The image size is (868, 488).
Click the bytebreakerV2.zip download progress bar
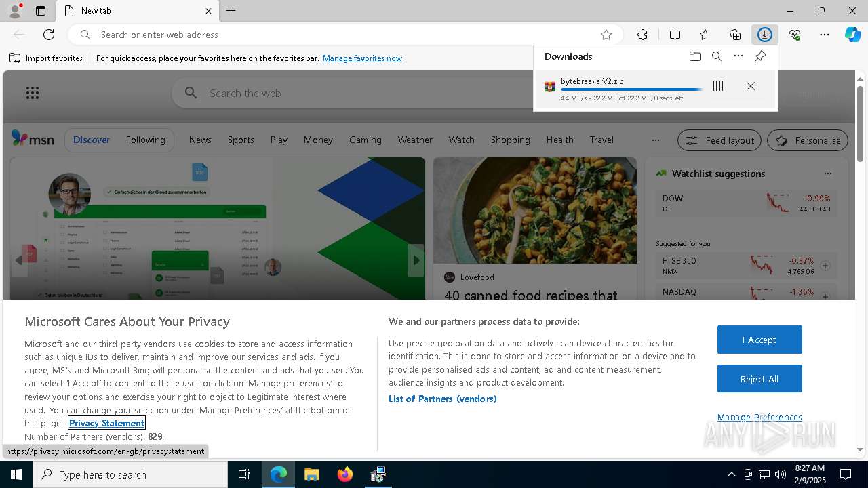(631, 89)
